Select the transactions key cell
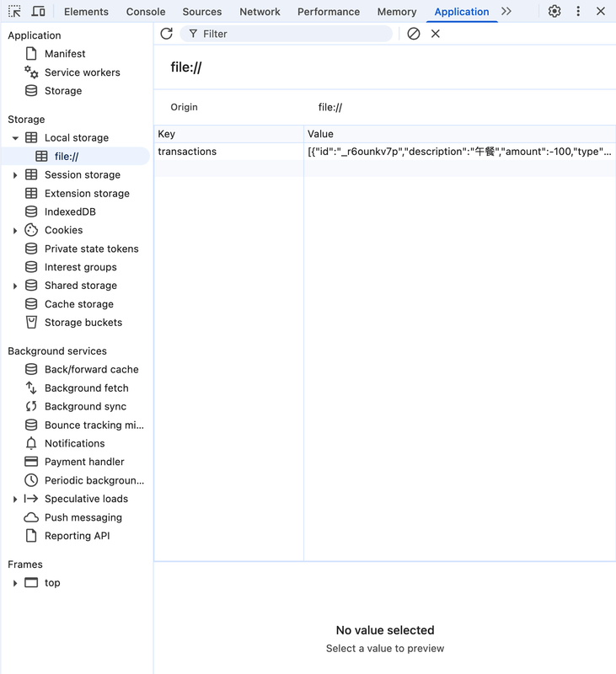 (228, 152)
